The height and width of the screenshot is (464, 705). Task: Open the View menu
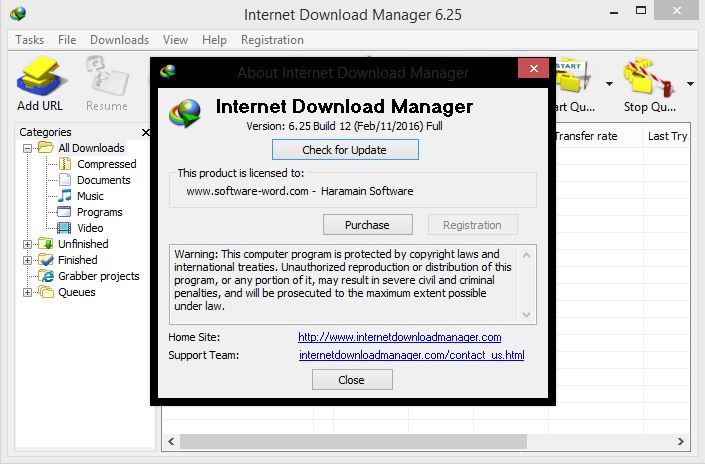coord(175,40)
